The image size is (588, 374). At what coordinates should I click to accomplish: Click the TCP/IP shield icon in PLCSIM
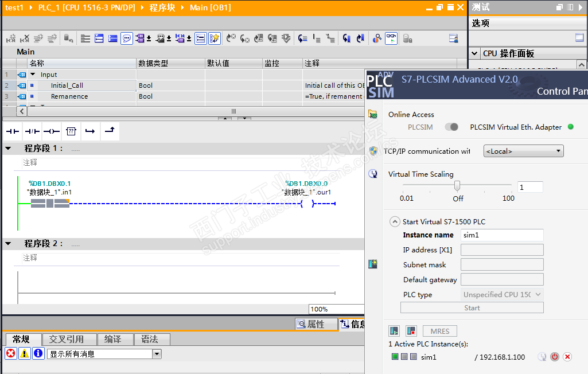click(373, 151)
